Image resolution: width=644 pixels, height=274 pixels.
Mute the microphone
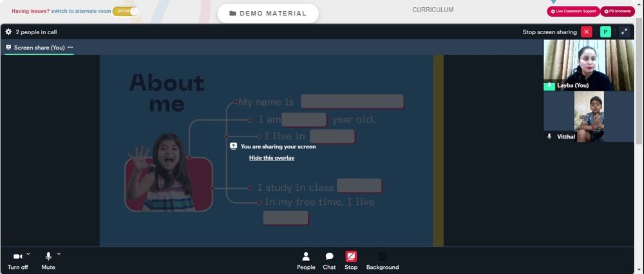[48, 260]
